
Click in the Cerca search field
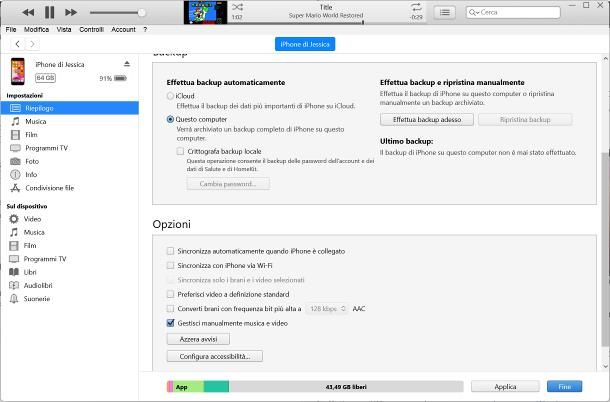[513, 12]
